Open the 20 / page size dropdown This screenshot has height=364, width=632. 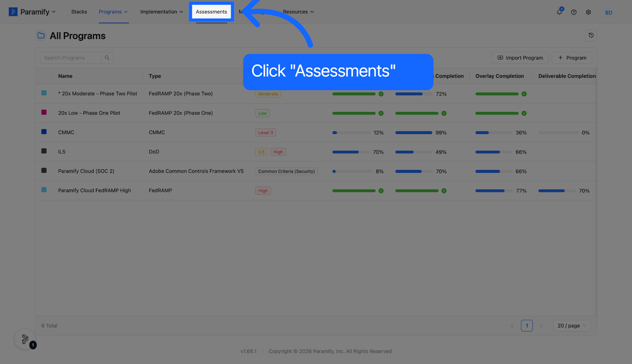click(x=572, y=326)
